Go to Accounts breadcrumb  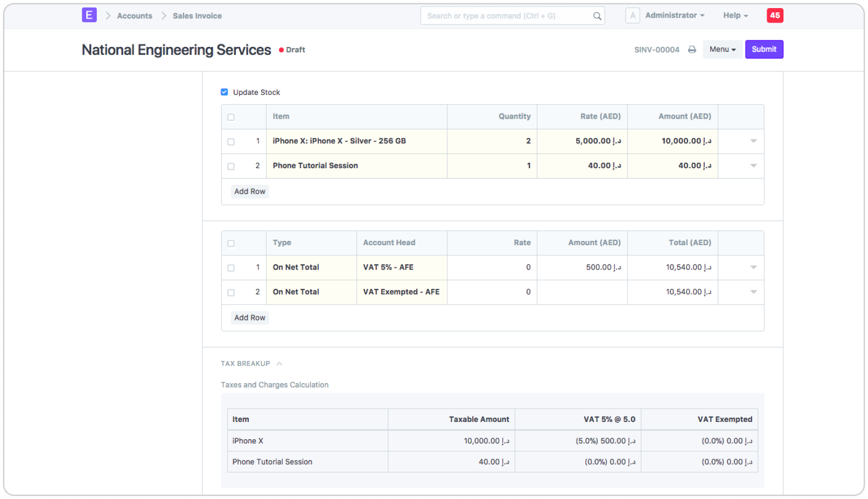point(135,16)
